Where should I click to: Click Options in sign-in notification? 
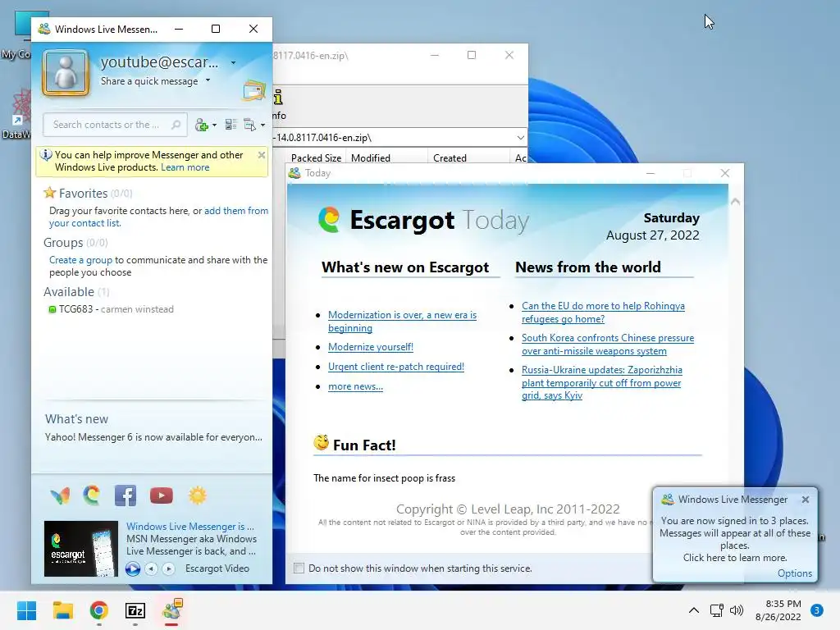tap(794, 573)
